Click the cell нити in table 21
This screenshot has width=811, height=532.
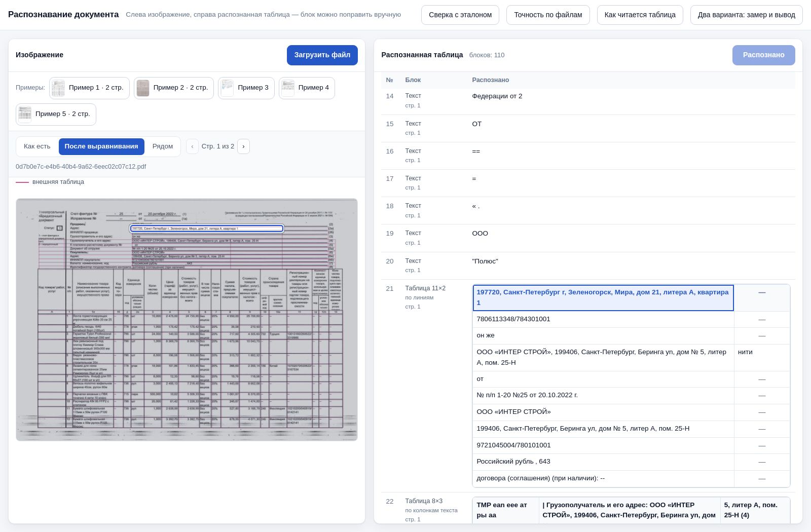[762, 357]
